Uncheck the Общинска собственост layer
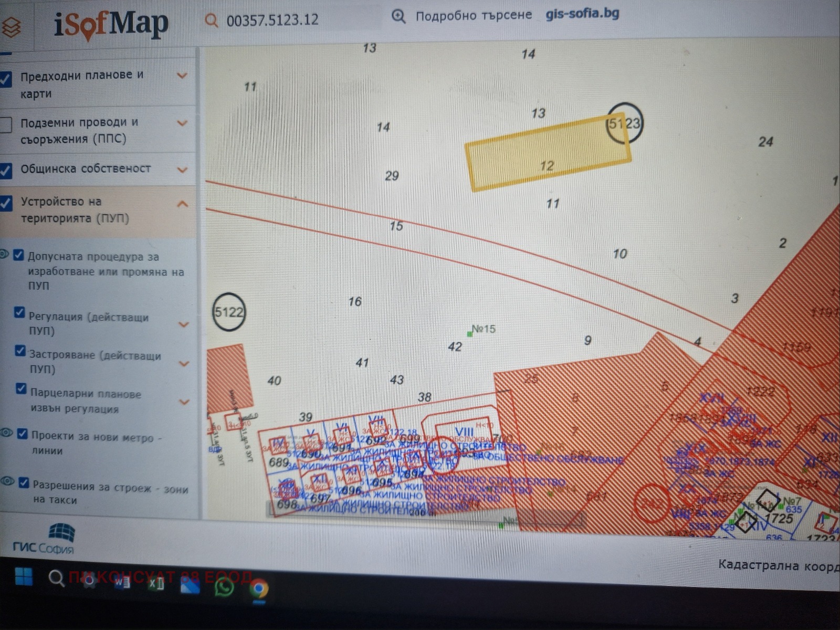 click(6, 171)
